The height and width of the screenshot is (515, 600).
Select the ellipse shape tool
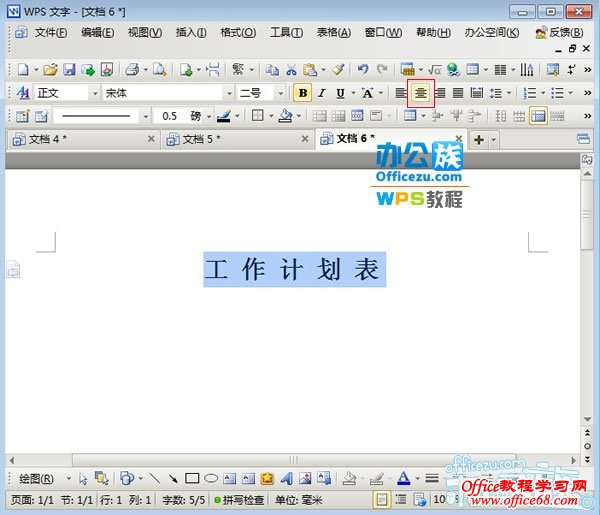click(x=211, y=478)
